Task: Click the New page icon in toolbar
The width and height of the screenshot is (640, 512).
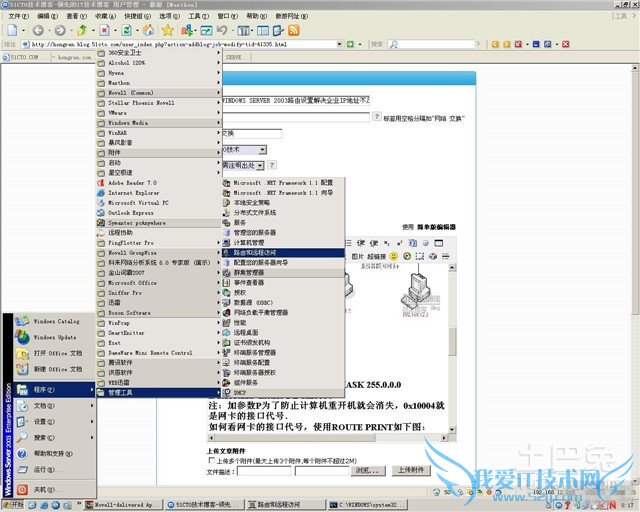Action: [13, 30]
